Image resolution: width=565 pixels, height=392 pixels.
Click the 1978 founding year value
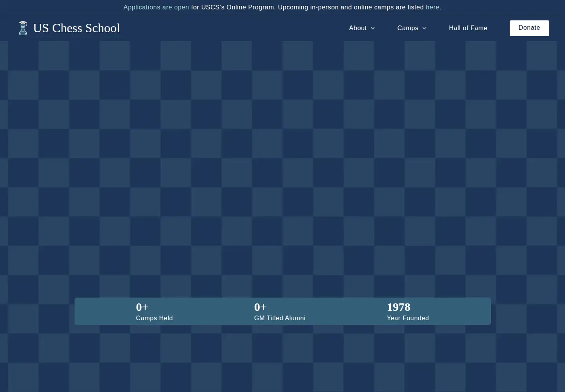click(x=399, y=307)
